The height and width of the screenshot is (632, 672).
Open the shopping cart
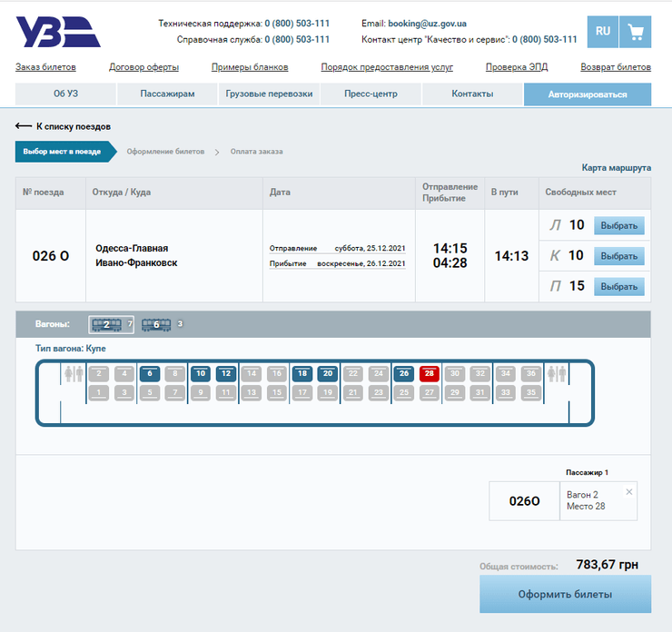(x=635, y=32)
